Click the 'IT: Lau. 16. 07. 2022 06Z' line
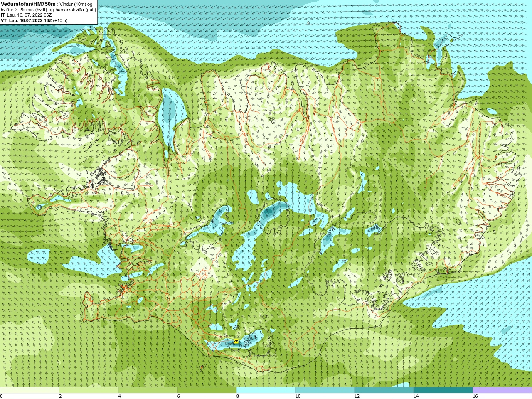The image size is (532, 399). click(x=26, y=15)
